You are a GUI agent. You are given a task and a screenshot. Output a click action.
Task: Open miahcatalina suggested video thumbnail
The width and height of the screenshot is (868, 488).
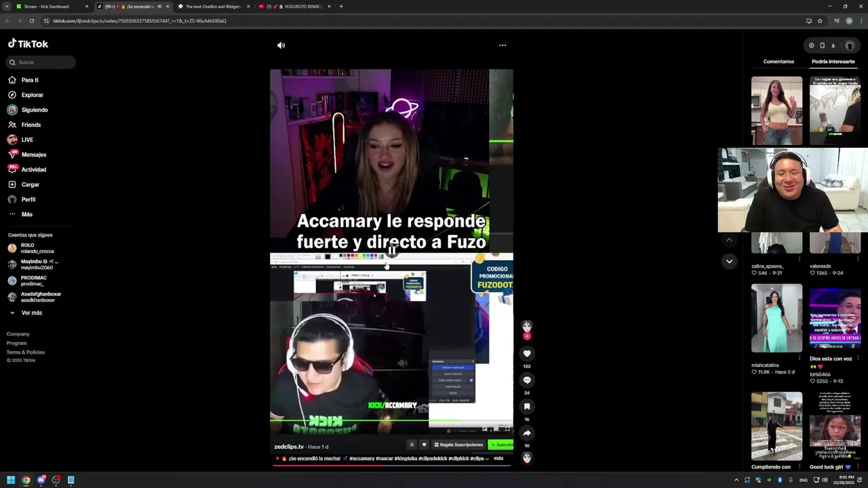776,319
